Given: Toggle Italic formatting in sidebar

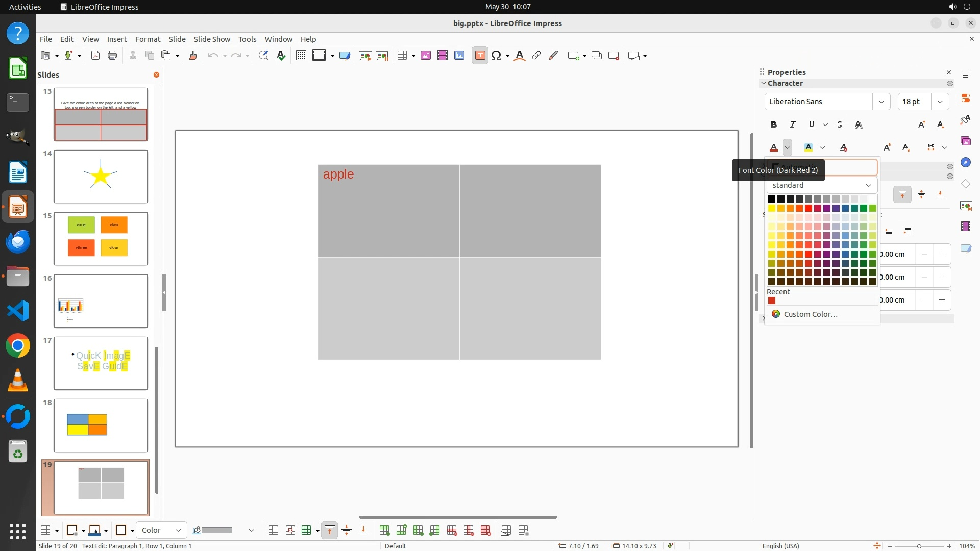Looking at the screenshot, I should 792,124.
